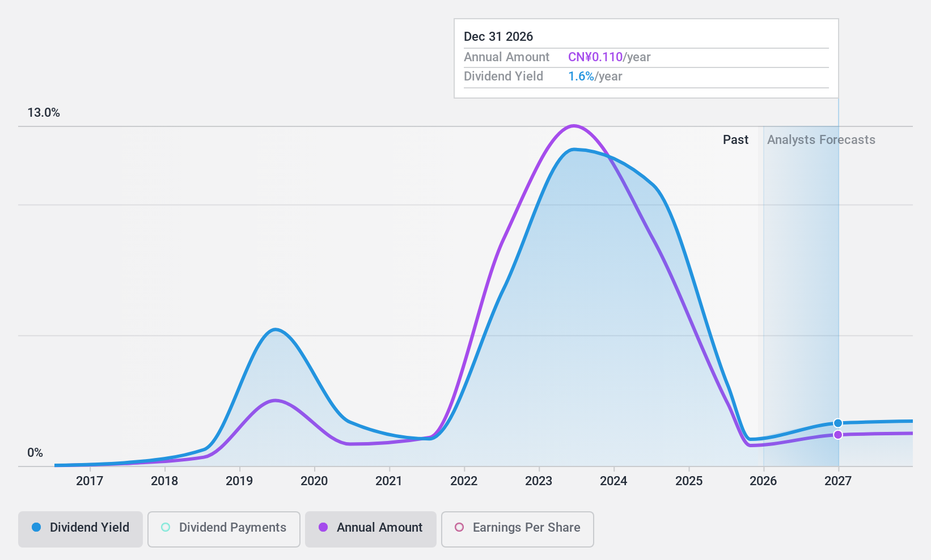Click the 1.6%/year dividend yield value
Image resolution: width=931 pixels, height=560 pixels.
581,76
